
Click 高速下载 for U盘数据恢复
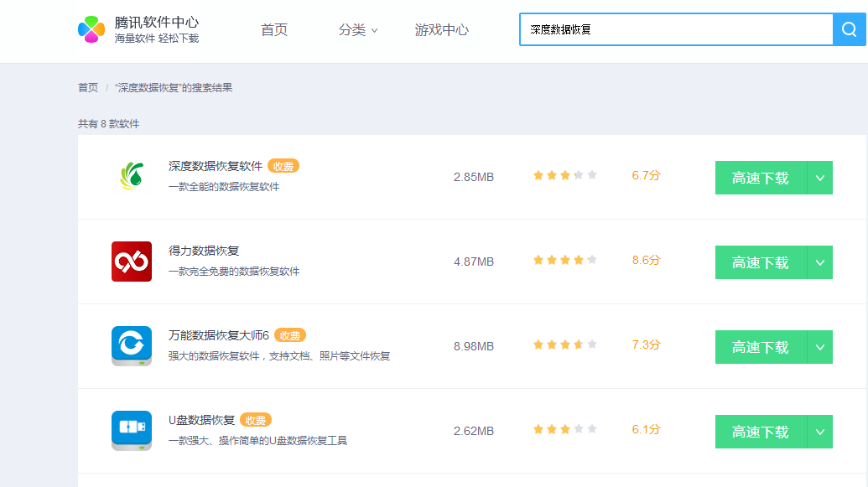pos(761,432)
